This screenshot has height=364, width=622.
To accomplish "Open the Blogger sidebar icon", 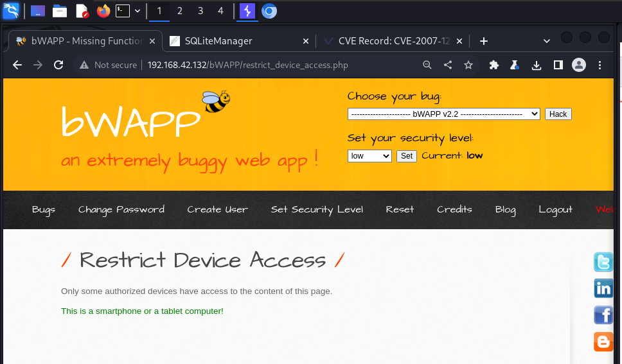I will pos(603,342).
